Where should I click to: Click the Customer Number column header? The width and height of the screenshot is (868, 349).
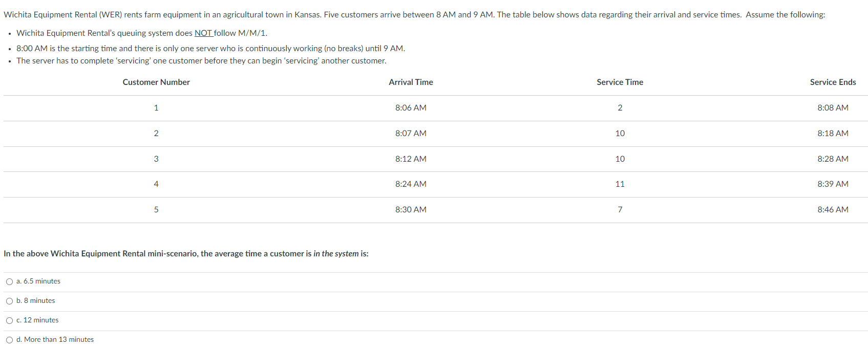[x=156, y=82]
